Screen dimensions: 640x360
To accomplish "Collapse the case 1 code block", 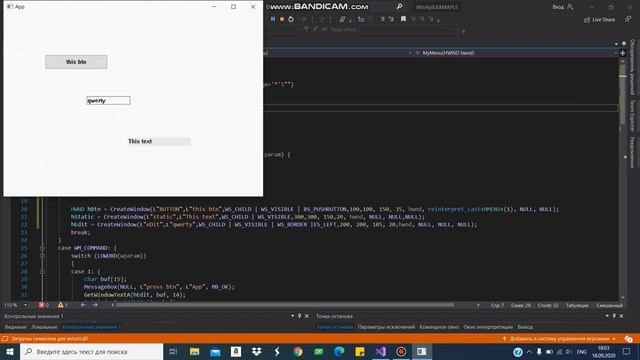I will [x=42, y=271].
